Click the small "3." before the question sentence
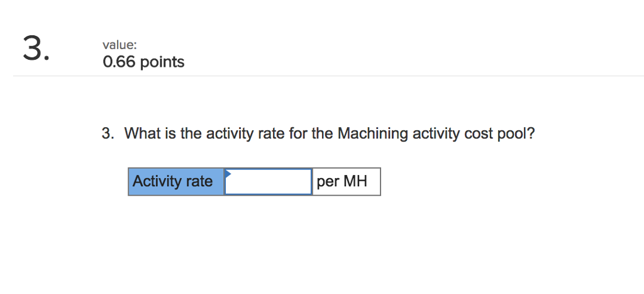 [109, 133]
